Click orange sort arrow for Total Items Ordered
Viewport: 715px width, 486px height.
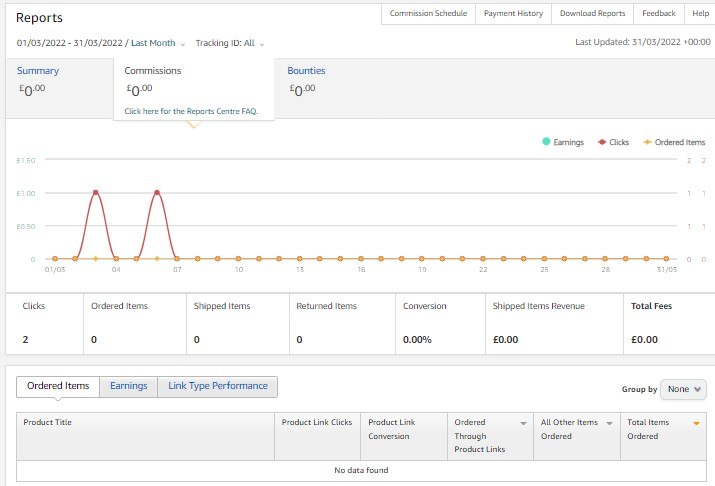coord(696,424)
